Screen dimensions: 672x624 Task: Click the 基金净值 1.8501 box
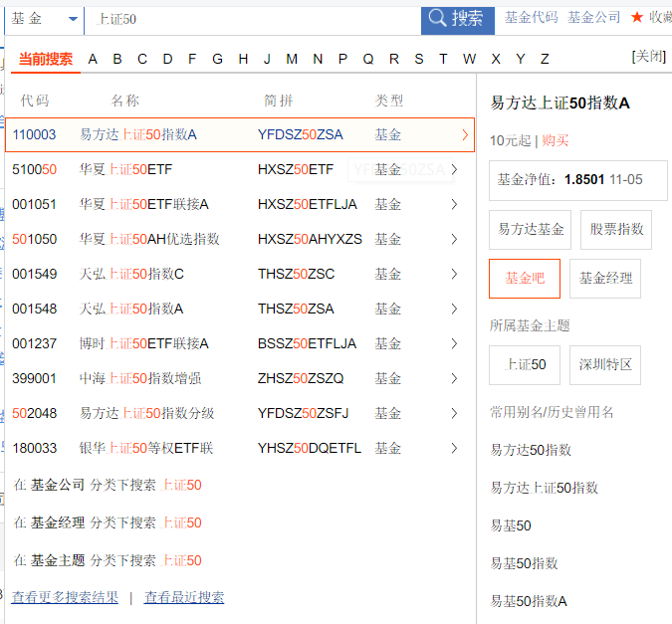(x=578, y=180)
